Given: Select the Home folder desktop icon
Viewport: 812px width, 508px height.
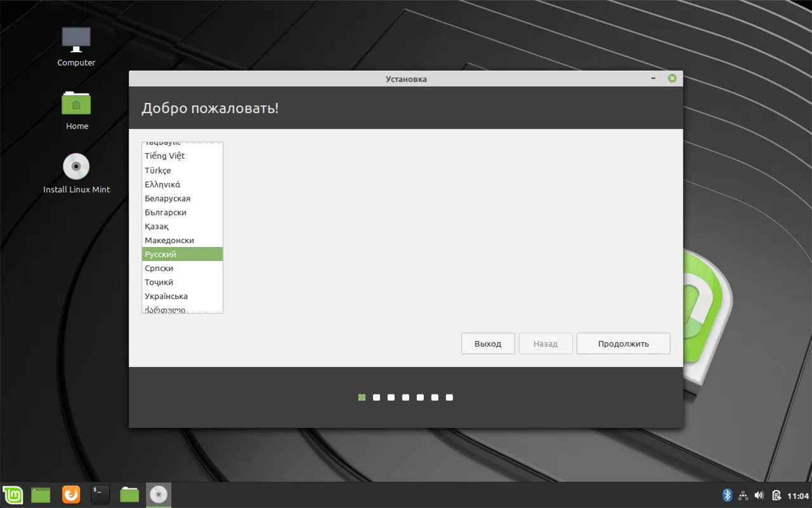Looking at the screenshot, I should pos(77,110).
